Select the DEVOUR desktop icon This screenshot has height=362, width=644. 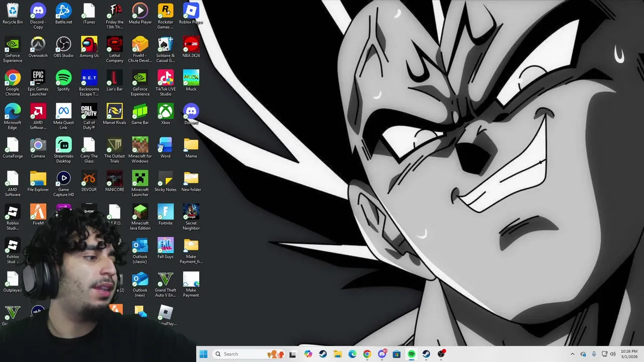click(89, 182)
